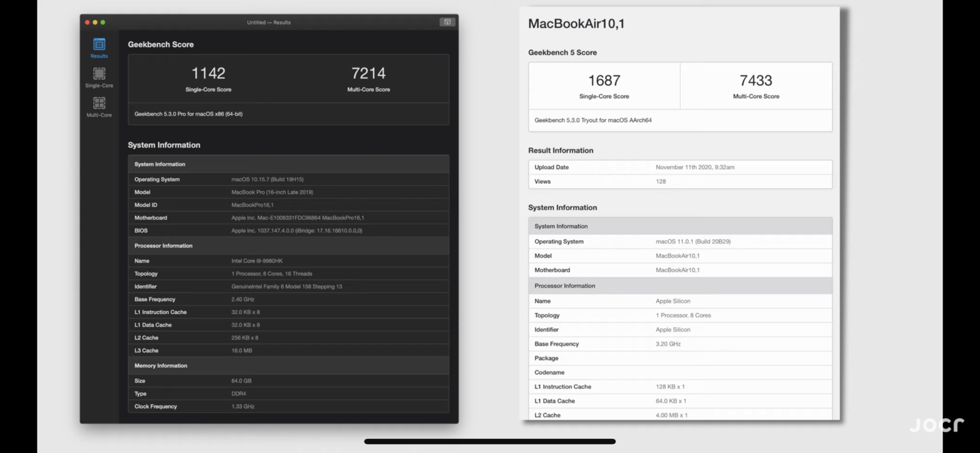The image size is (980, 453).
Task: Click the L2 Cache value "4.00 MB x 1"
Action: [x=672, y=416]
